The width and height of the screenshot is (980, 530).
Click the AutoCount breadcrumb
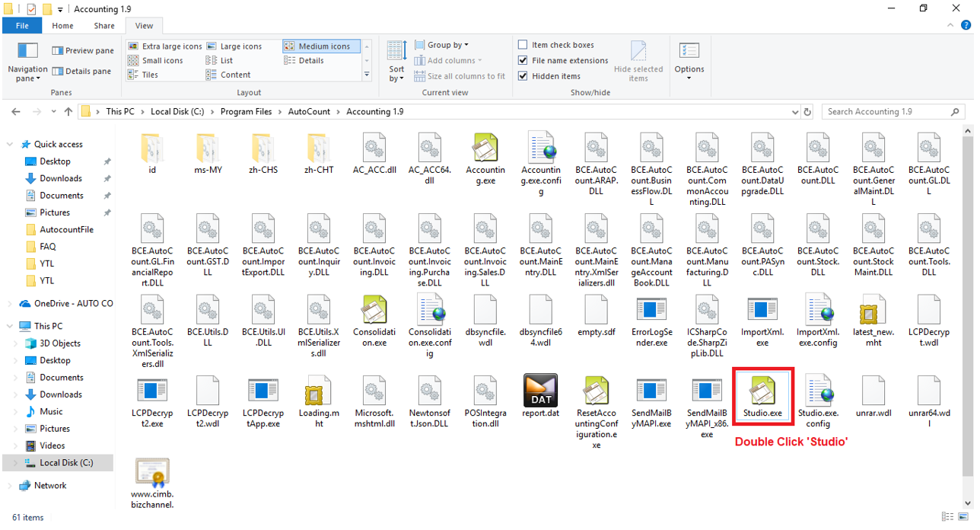[x=309, y=112]
